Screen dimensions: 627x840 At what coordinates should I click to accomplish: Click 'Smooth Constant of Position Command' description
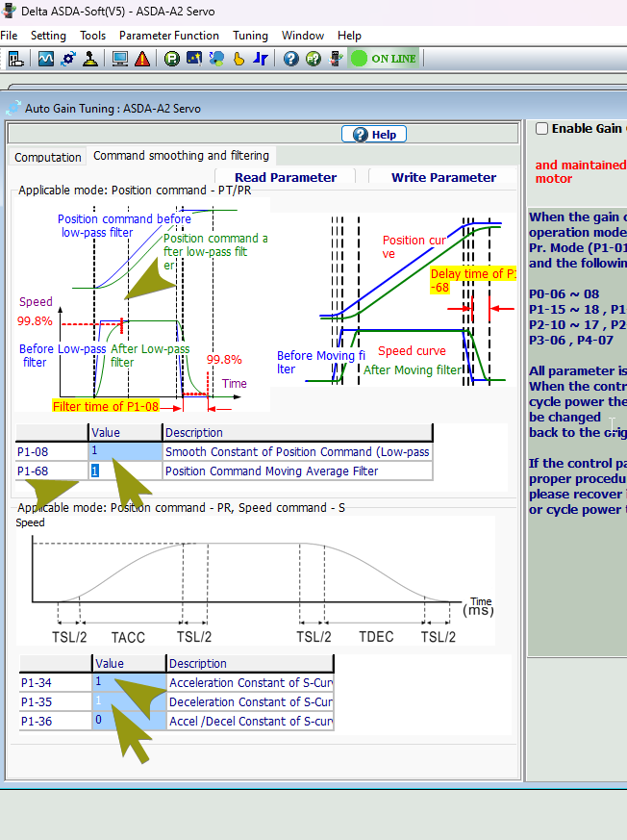[297, 451]
